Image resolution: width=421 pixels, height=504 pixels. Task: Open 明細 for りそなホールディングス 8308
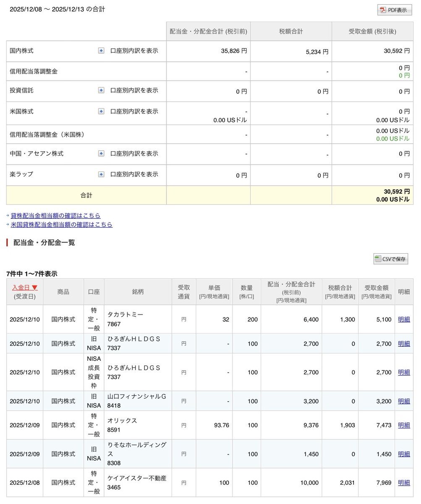(x=404, y=454)
